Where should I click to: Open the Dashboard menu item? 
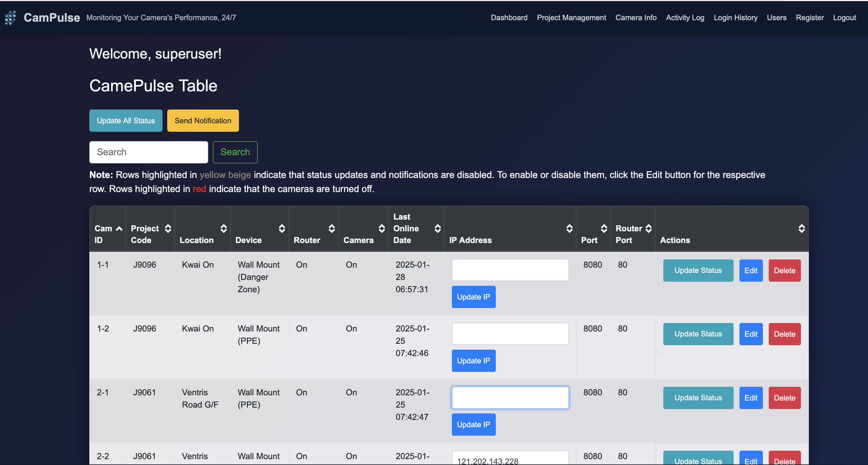[x=509, y=18]
